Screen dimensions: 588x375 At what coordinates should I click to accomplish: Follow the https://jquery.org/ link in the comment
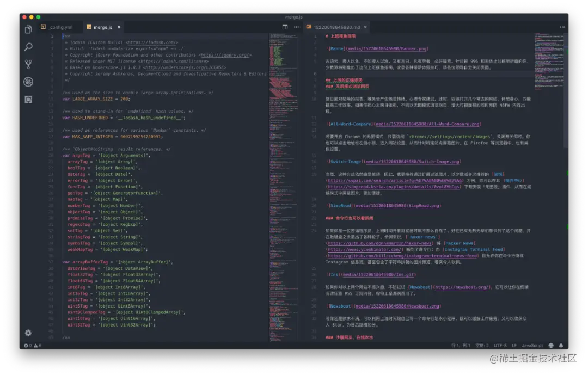(x=225, y=55)
